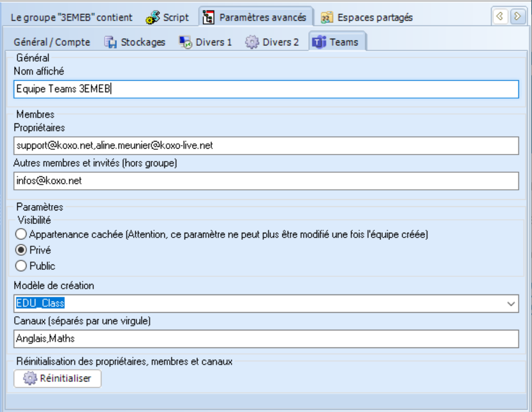Click the Autres membres et invités field
The image size is (532, 412).
(266, 181)
